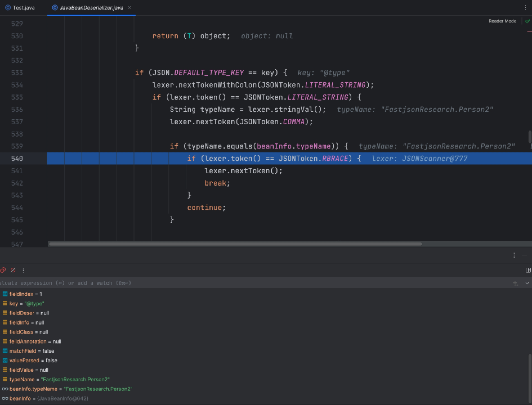Click the add watch plus icon

coord(515,283)
